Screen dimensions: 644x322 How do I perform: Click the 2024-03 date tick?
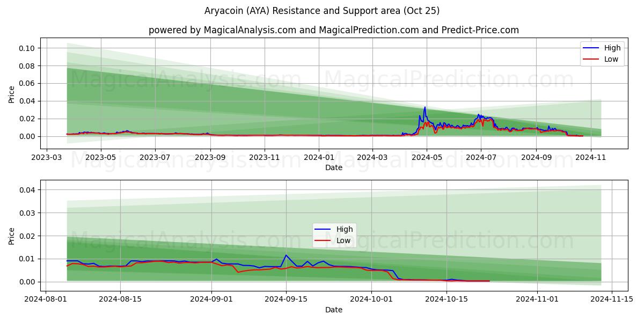click(x=372, y=157)
